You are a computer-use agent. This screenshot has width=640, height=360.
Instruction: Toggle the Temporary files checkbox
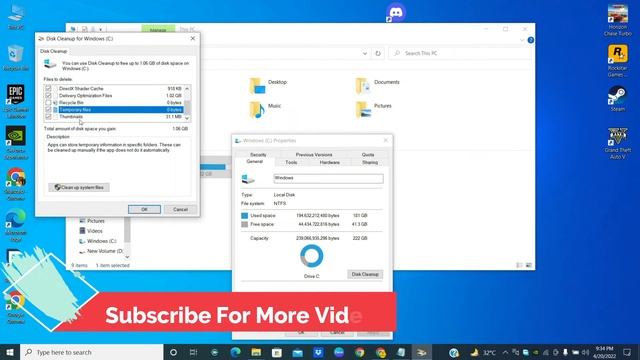point(48,110)
